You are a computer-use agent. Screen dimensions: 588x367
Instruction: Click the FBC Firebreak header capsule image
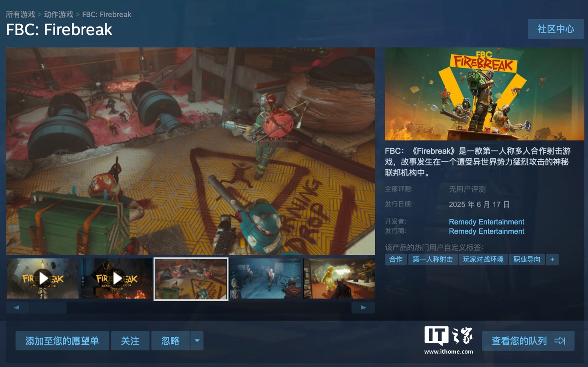pyautogui.click(x=484, y=94)
